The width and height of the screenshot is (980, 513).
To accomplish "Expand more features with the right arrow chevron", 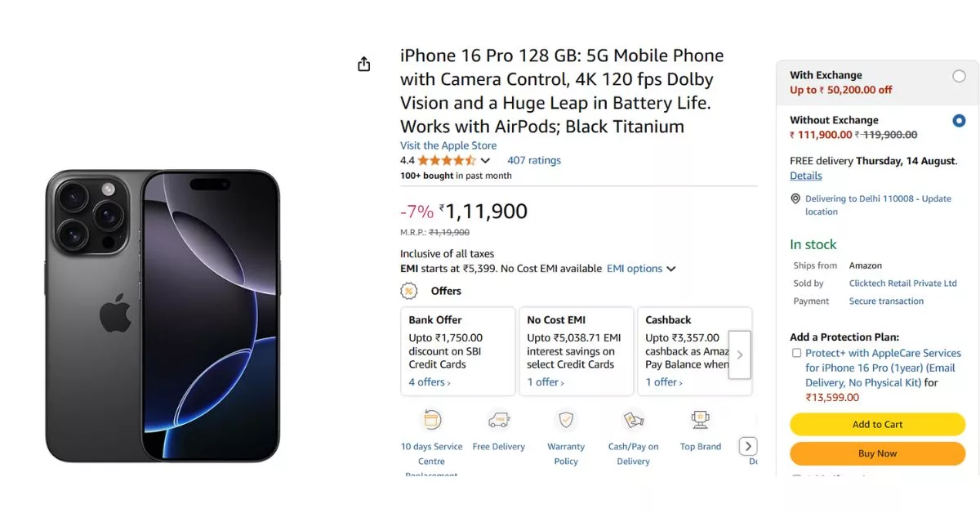I will (748, 446).
